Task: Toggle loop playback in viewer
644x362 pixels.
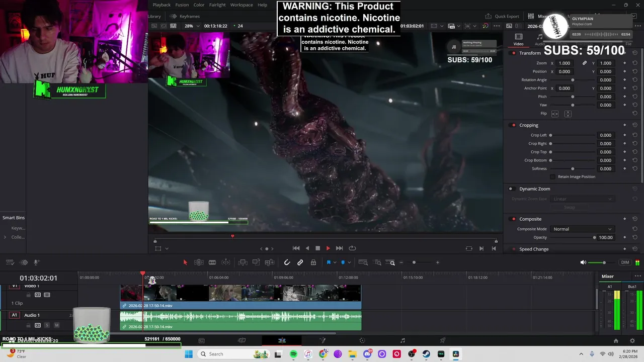Action: tap(352, 248)
